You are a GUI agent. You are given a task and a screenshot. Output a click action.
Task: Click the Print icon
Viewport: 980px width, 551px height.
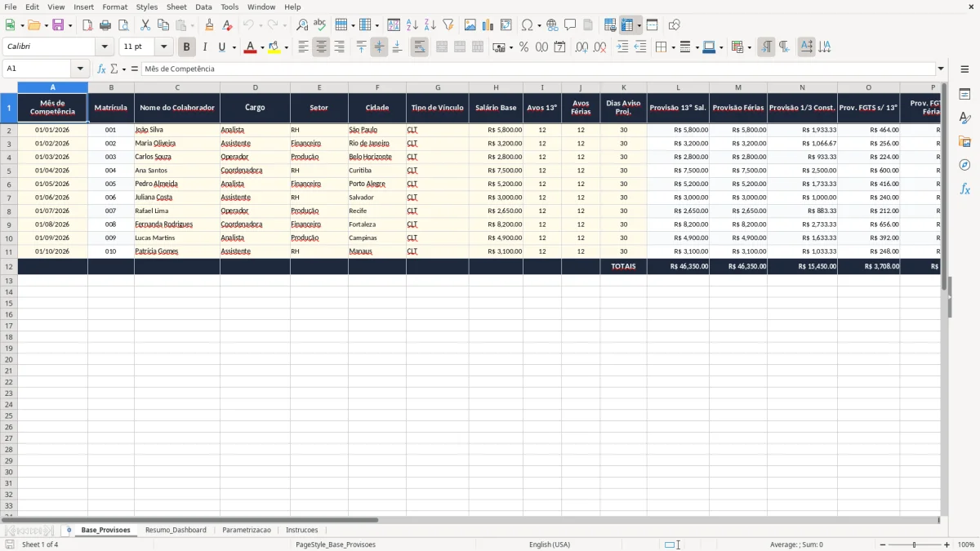click(105, 25)
